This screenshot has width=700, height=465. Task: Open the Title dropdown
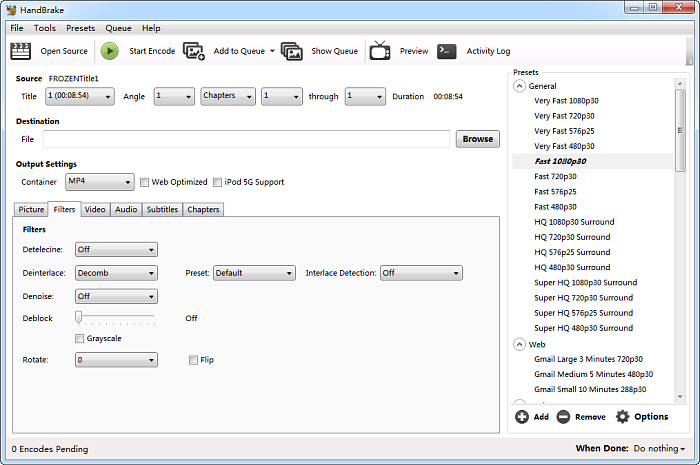(x=79, y=96)
